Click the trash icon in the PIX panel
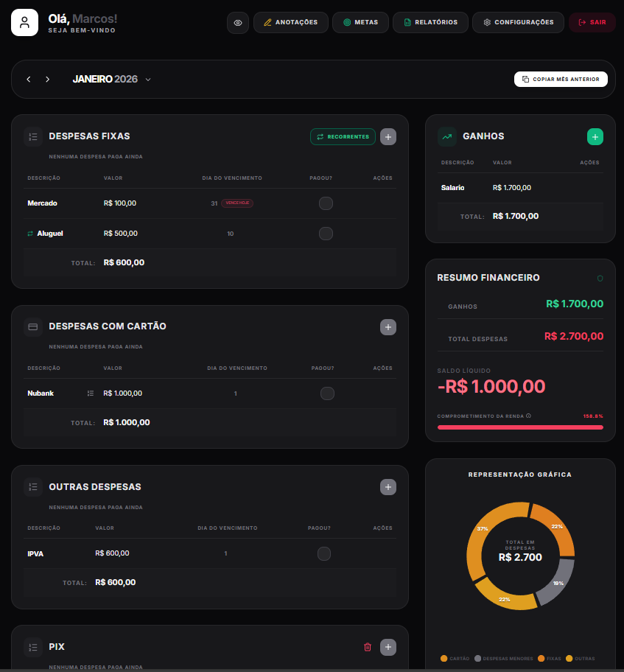Image resolution: width=624 pixels, height=672 pixels. pyautogui.click(x=368, y=647)
